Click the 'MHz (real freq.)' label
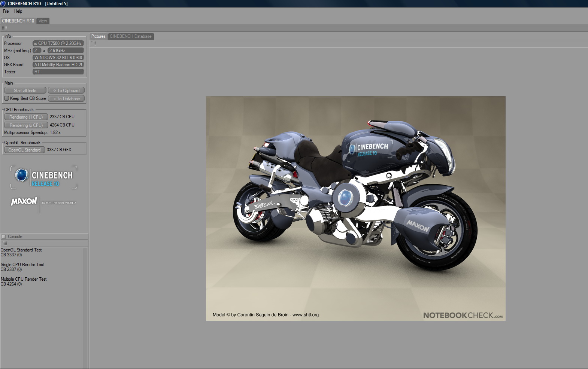 18,51
